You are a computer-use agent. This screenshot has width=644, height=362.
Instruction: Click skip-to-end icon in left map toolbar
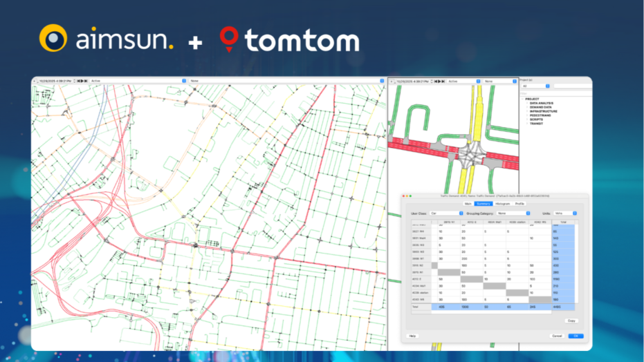coord(87,81)
